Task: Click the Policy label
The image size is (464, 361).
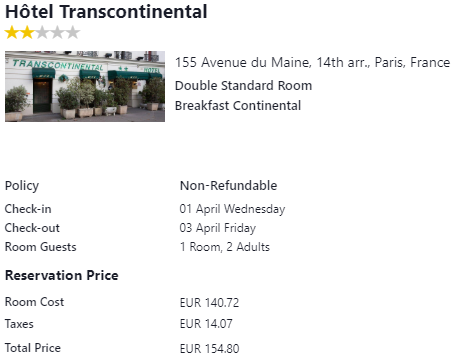Action: [22, 186]
